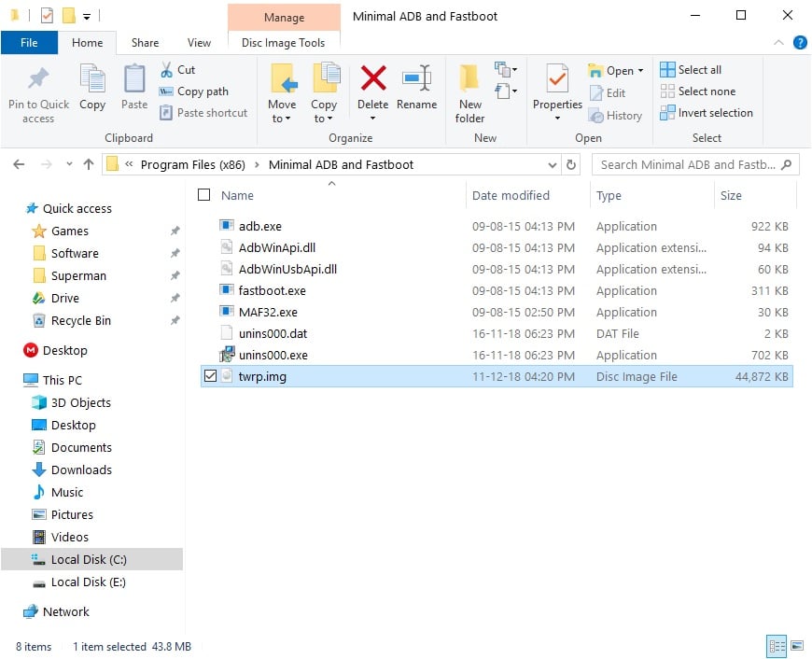Click the New folder icon
The width and height of the screenshot is (812, 659).
tap(469, 78)
